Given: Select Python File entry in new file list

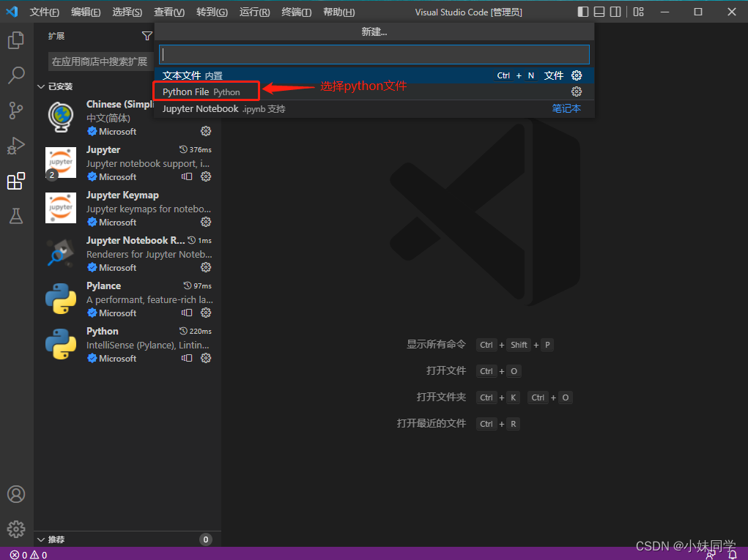Looking at the screenshot, I should [374, 92].
